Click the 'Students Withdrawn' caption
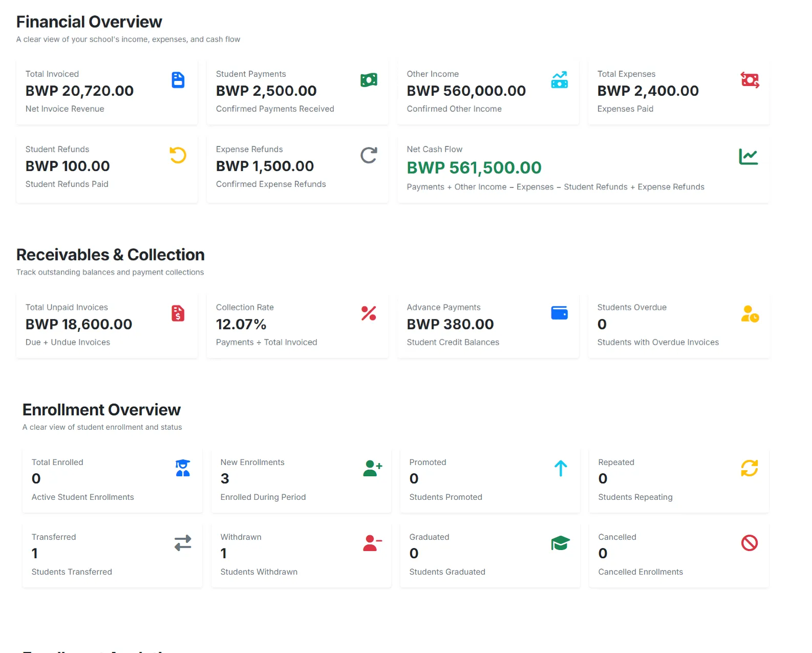 pyautogui.click(x=259, y=572)
